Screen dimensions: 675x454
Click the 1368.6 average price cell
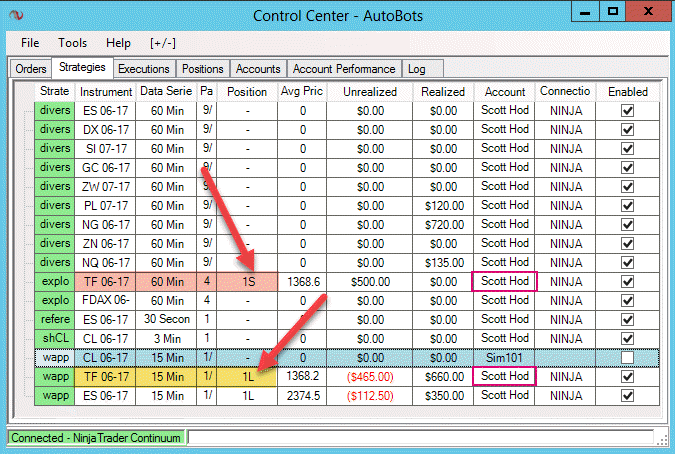[x=302, y=282]
